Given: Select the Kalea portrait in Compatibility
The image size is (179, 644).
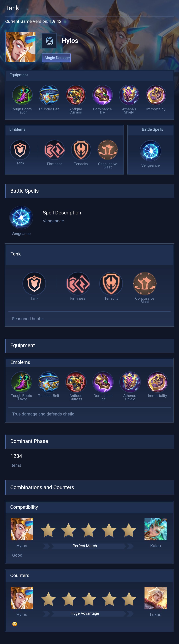Looking at the screenshot, I should pyautogui.click(x=155, y=529).
